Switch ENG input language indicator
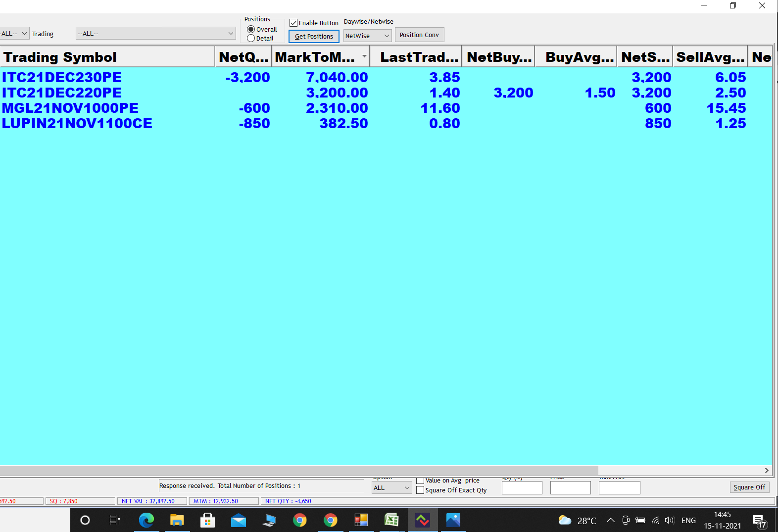Viewport: 778px width, 532px height. coord(688,520)
